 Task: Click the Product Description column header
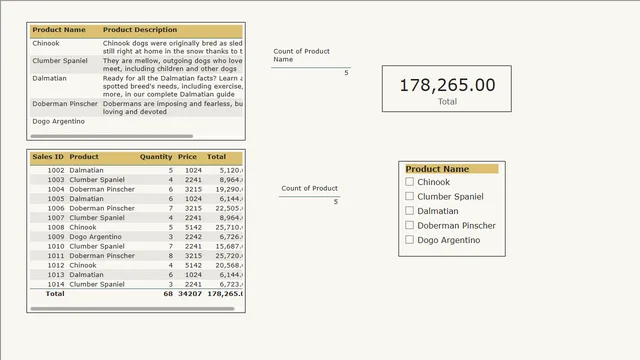pos(140,30)
